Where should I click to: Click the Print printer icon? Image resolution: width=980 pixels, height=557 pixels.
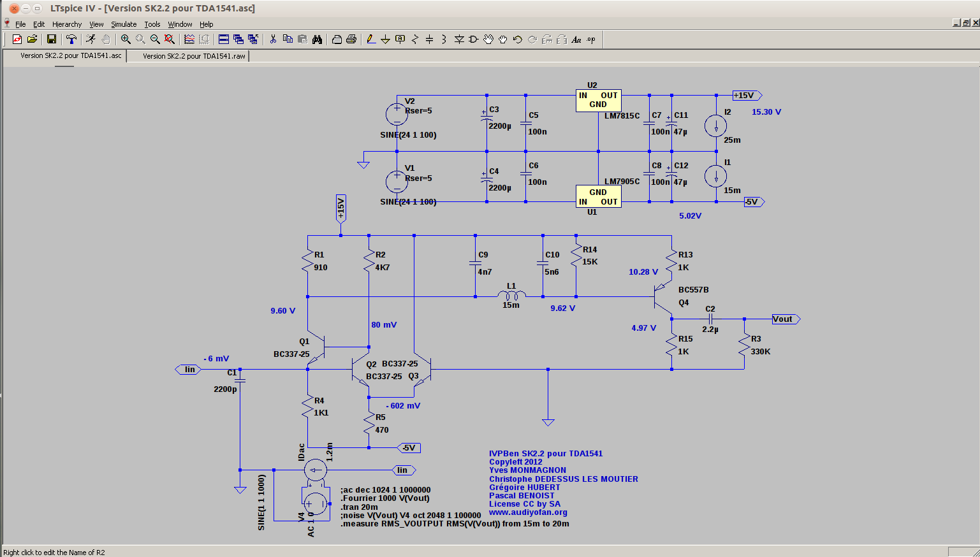(x=351, y=39)
